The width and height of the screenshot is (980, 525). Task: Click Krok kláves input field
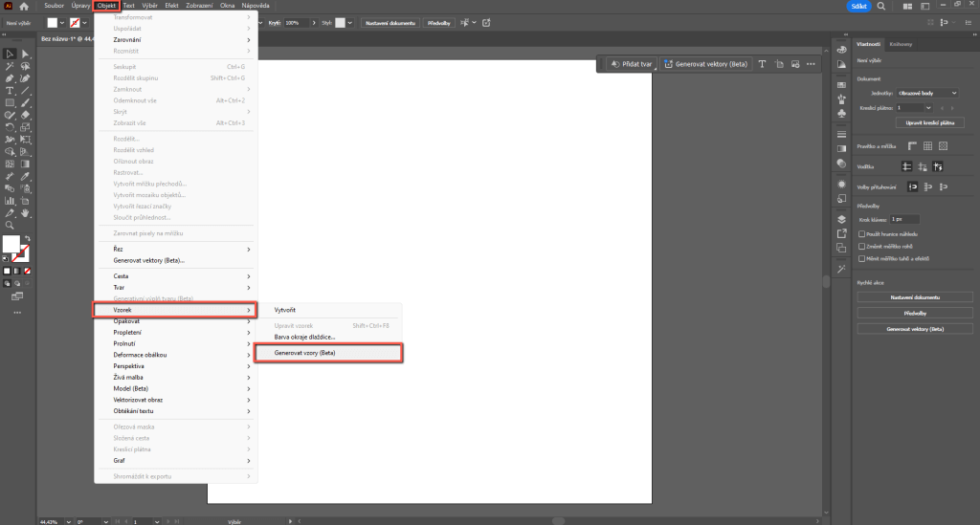(x=905, y=220)
